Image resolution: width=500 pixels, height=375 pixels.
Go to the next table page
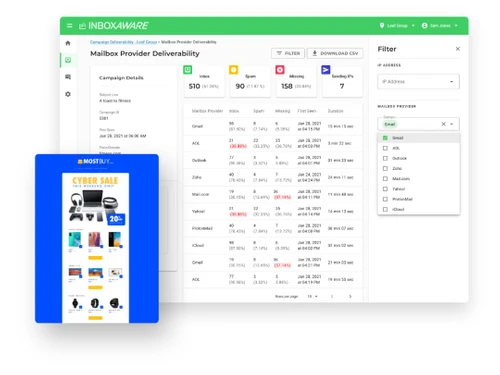coord(350,296)
